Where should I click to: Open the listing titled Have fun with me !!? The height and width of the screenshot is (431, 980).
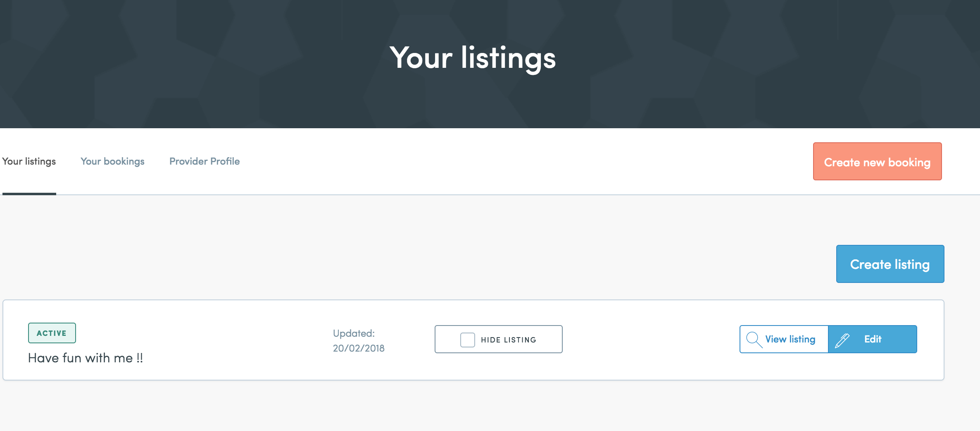click(x=86, y=358)
